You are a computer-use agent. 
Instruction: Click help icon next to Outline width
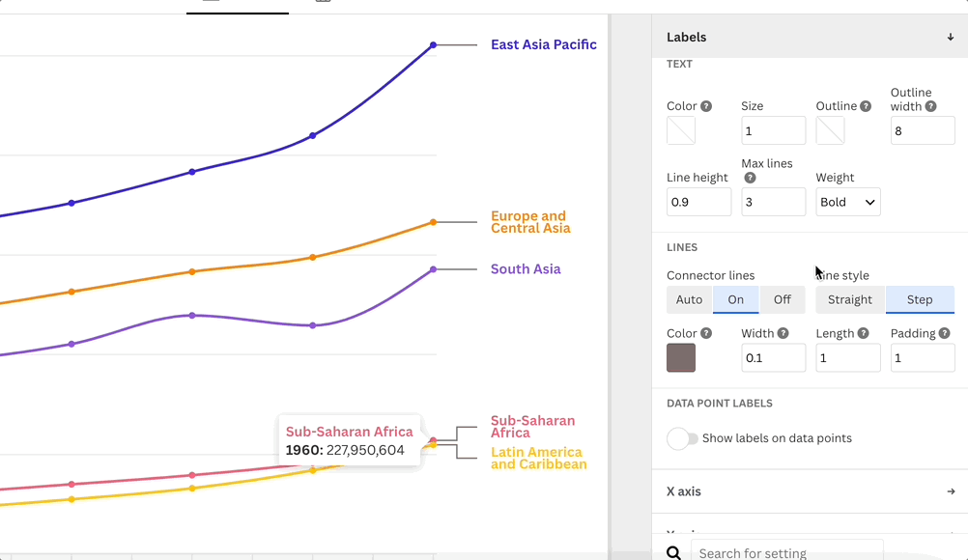pos(930,107)
